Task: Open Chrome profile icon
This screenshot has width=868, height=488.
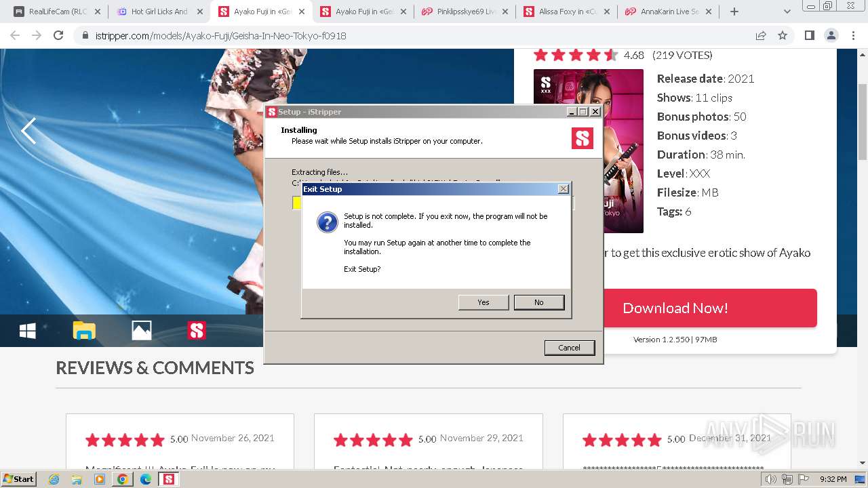Action: click(831, 35)
